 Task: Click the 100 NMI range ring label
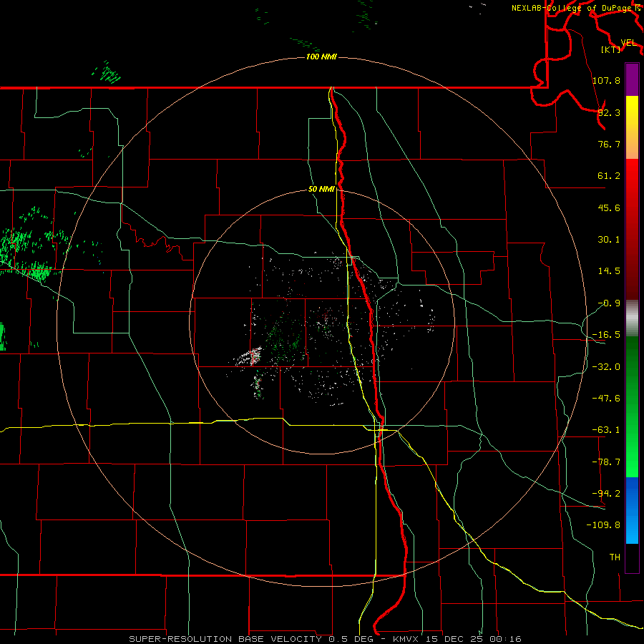tap(321, 57)
